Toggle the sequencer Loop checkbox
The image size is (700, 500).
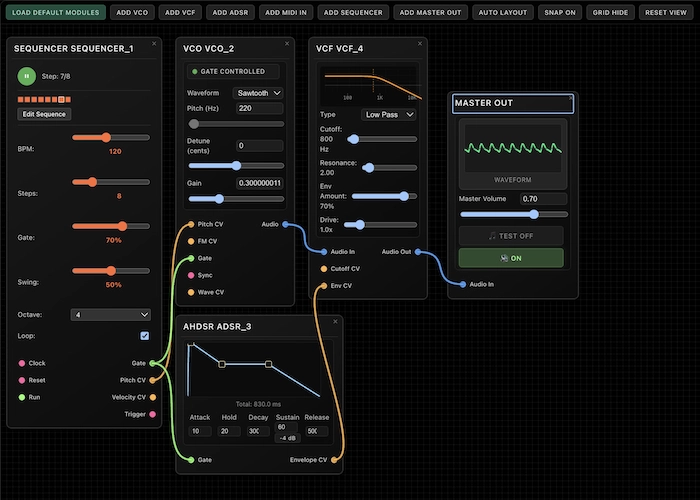click(145, 336)
